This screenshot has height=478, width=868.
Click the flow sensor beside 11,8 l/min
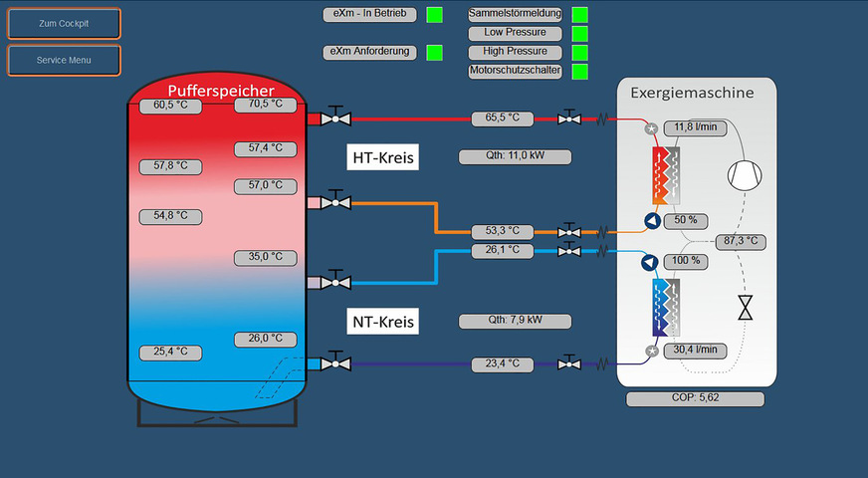click(652, 128)
